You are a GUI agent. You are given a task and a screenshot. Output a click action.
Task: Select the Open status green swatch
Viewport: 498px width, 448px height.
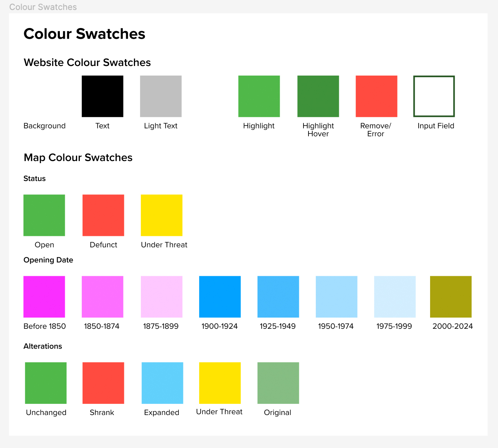(x=44, y=215)
